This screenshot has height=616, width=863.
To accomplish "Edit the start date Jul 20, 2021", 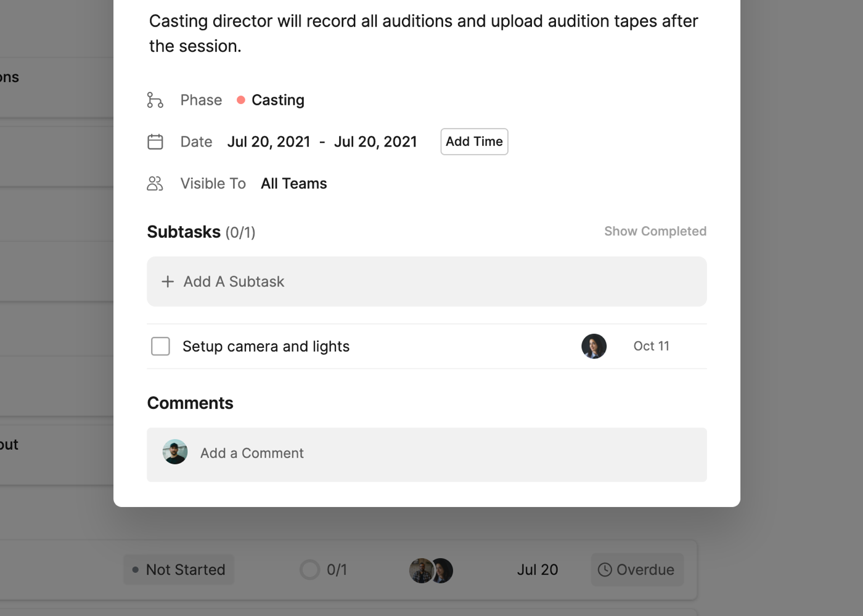I will tap(269, 142).
